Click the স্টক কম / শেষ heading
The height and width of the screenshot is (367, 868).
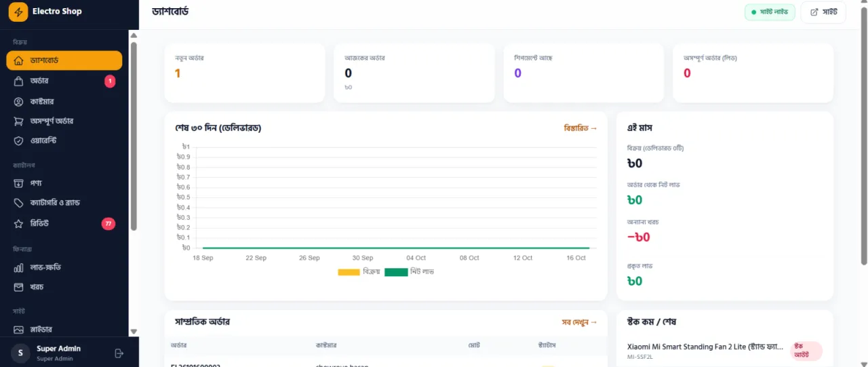coord(652,322)
